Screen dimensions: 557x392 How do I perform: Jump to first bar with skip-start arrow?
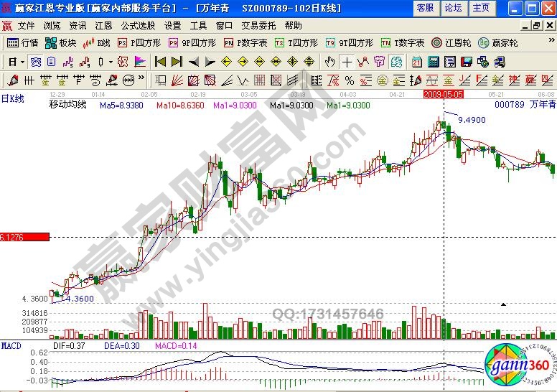point(161,61)
